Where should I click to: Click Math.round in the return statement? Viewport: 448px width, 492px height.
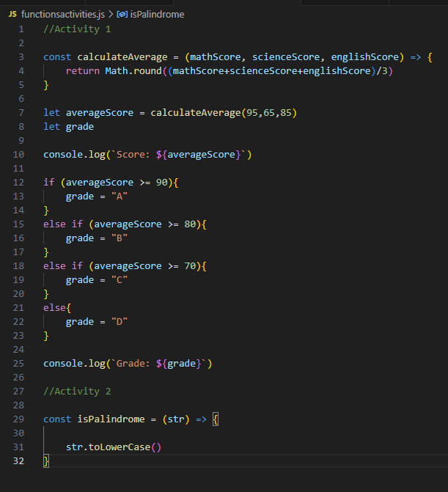pos(133,71)
